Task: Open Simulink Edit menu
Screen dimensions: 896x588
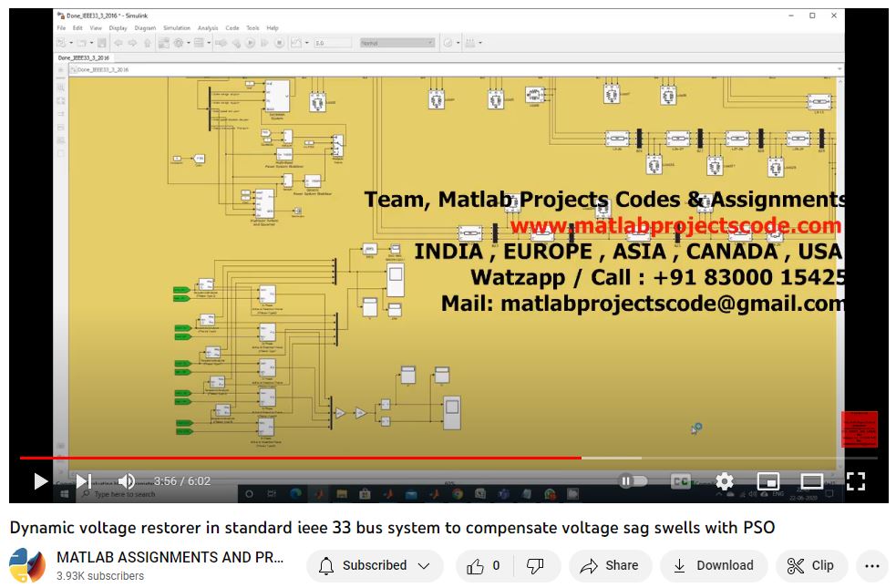Action: click(x=77, y=27)
